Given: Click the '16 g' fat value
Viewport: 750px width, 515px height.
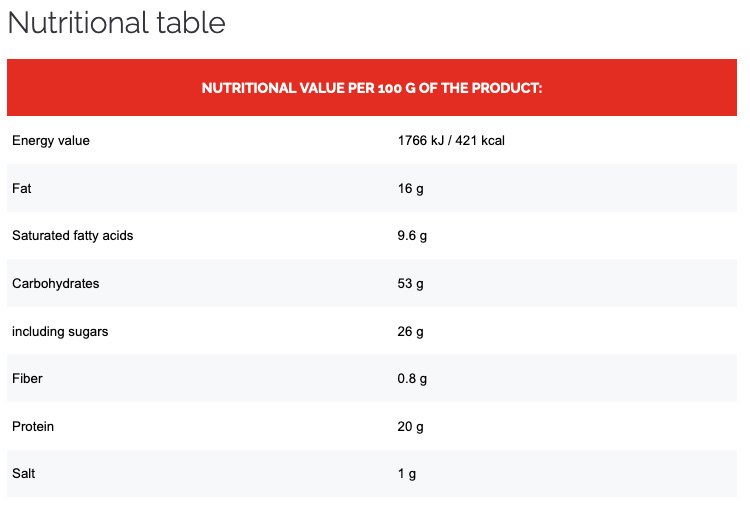Looking at the screenshot, I should coord(411,188).
